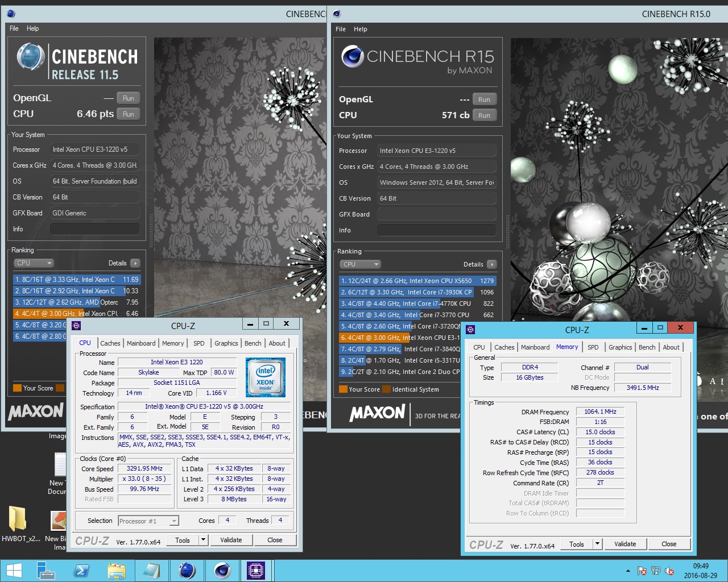Viewport: 728px width, 582px height.
Task: Select the i7-4770K ranking row scoring 822
Action: (418, 304)
